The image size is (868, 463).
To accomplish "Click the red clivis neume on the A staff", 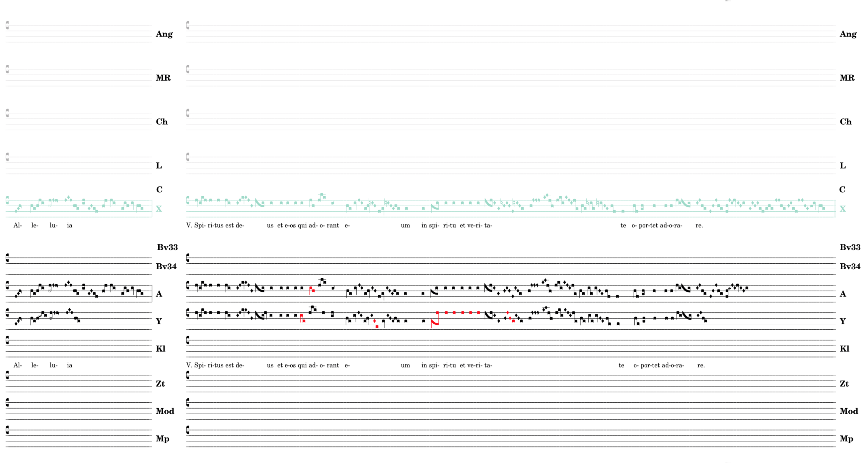I will tap(312, 290).
